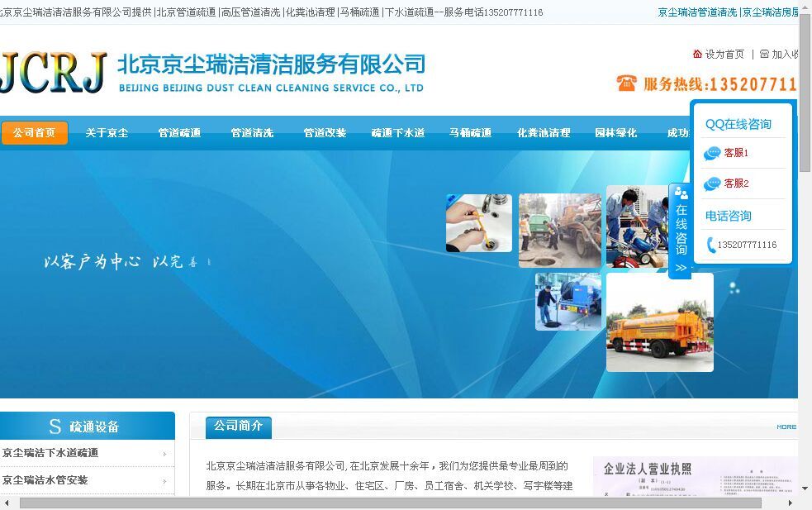The image size is (812, 510).
Task: Click the horizontal scrollbar right arrow
Action: [791, 503]
